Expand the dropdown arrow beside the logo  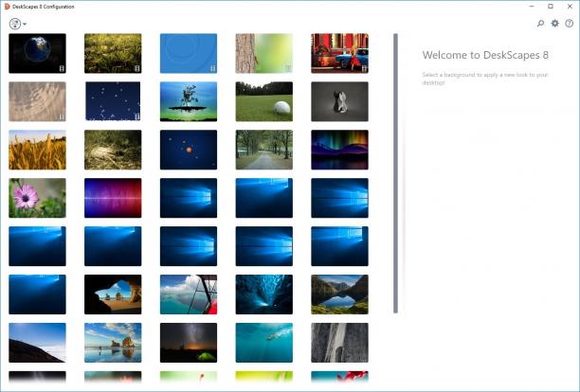coord(25,25)
